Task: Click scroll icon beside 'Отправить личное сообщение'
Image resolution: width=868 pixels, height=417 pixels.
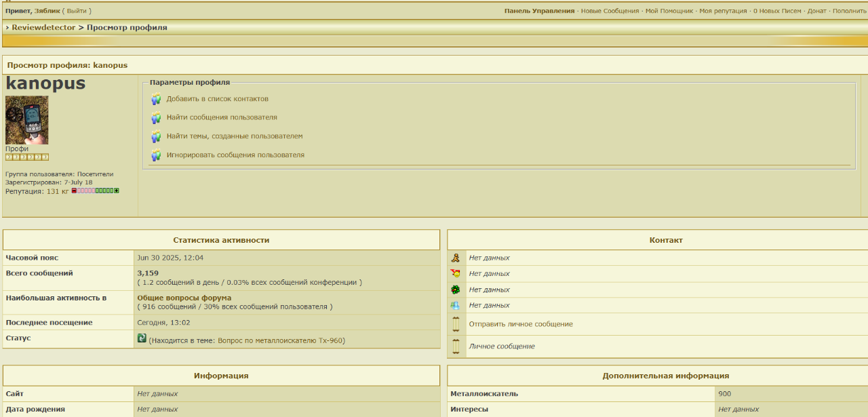Action: (x=456, y=324)
